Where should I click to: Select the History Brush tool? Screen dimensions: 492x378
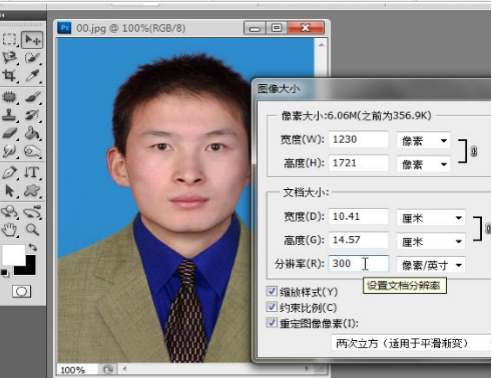(32, 115)
